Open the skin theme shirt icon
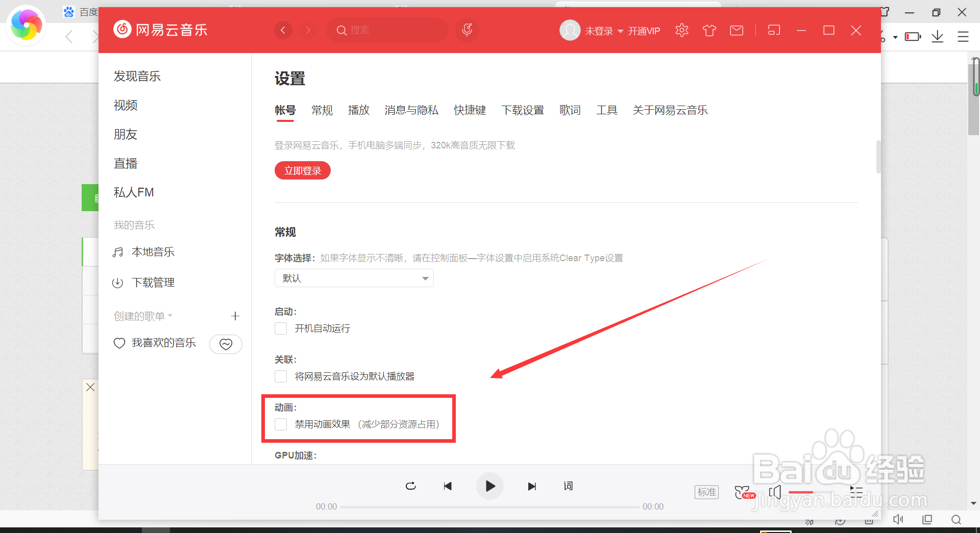The width and height of the screenshot is (980, 533). 709,31
